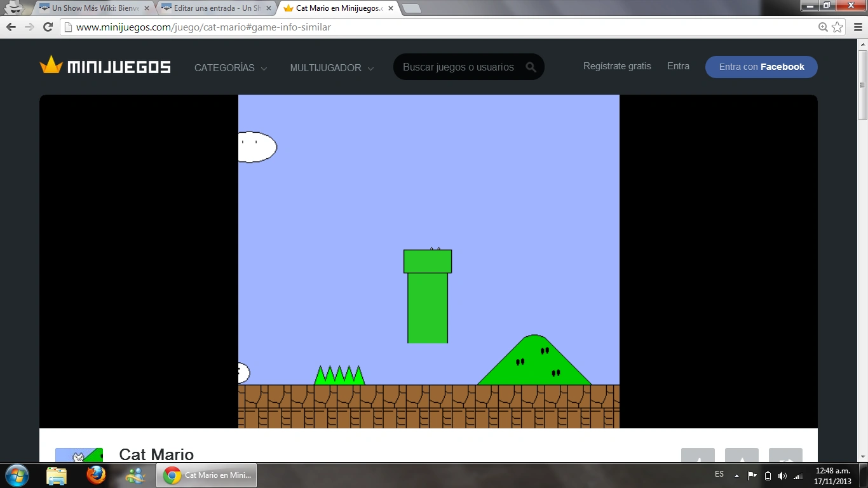
Task: Switch to Editar una entrada tab
Action: click(x=216, y=8)
